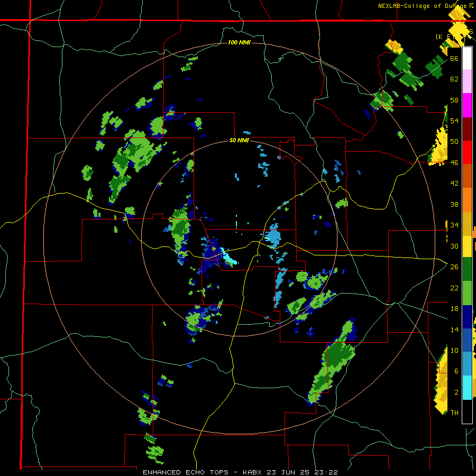Click the 100 NMI range ring label
Viewport: 476px width, 476px height.
[x=239, y=42]
